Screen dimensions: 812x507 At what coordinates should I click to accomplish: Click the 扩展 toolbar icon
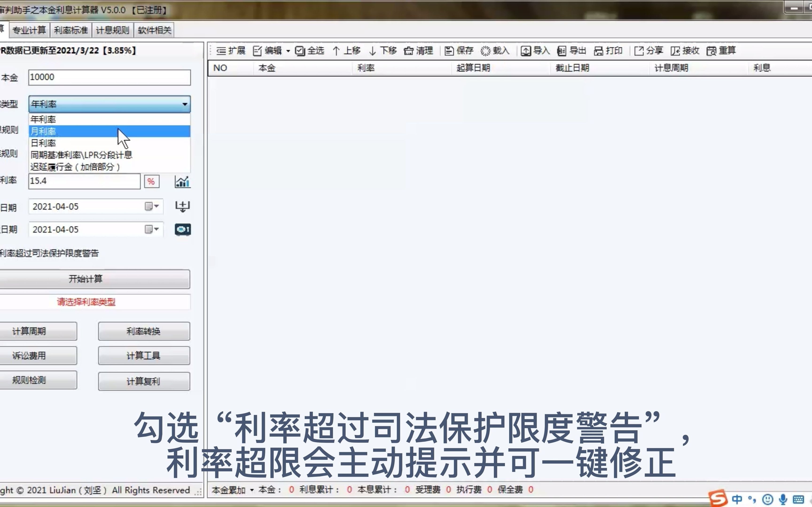tap(221, 51)
